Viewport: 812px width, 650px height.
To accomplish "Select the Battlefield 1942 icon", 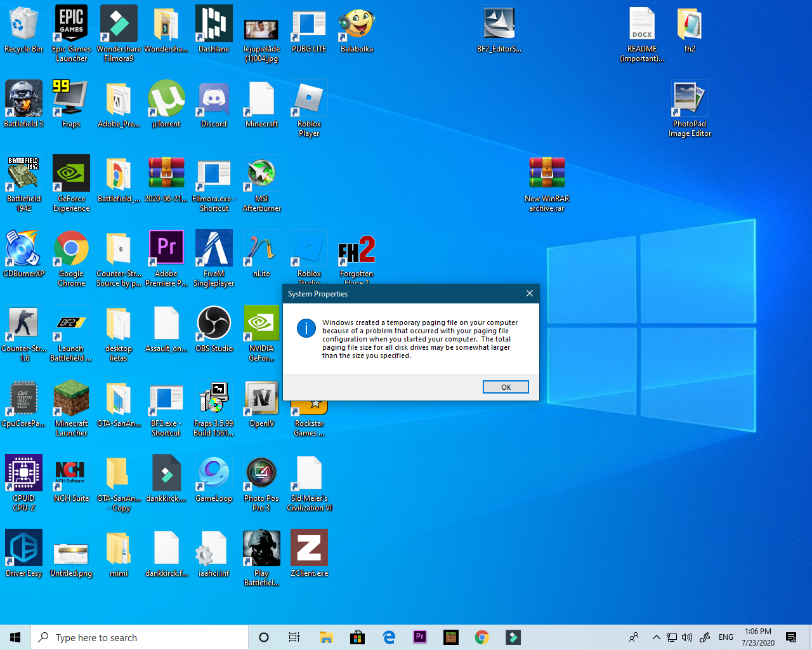I will click(23, 184).
